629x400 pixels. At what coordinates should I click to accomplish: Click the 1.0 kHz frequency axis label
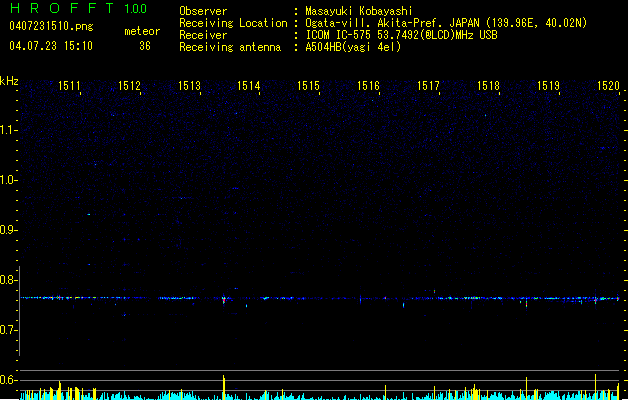(x=8, y=180)
